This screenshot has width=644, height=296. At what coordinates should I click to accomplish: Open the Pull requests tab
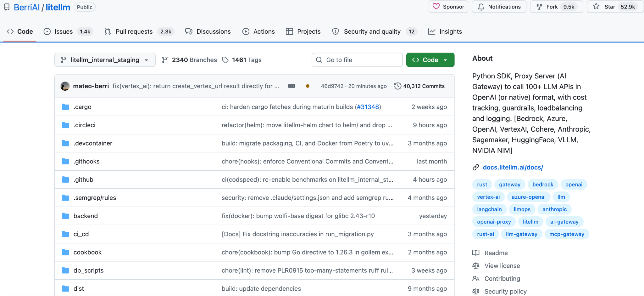click(x=139, y=31)
